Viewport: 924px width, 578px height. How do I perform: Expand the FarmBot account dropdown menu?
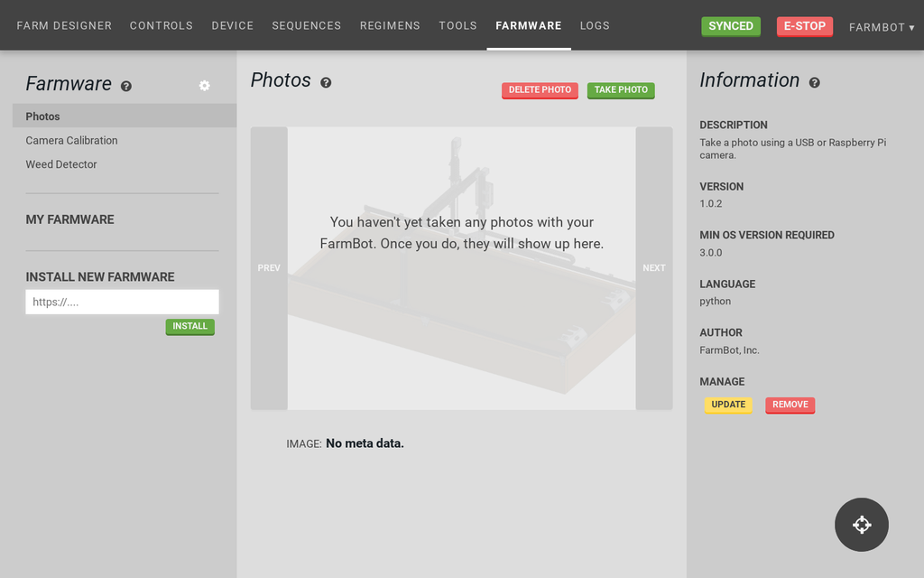[882, 27]
